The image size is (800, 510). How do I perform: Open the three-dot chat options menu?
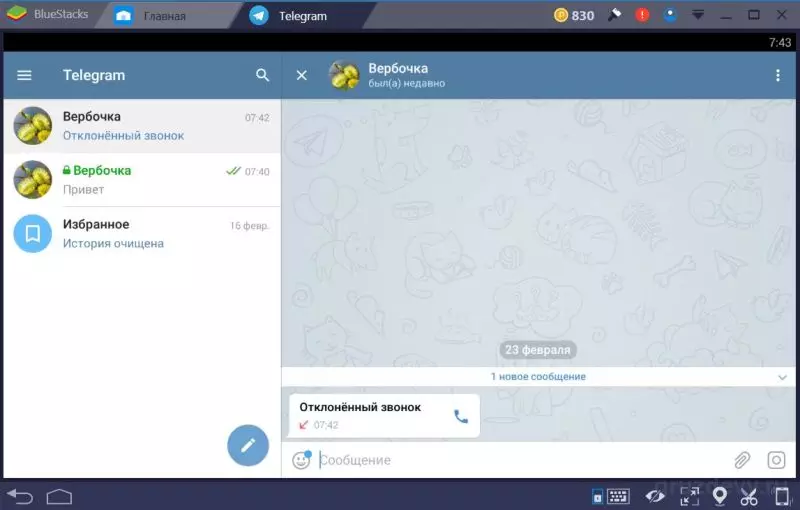[778, 75]
